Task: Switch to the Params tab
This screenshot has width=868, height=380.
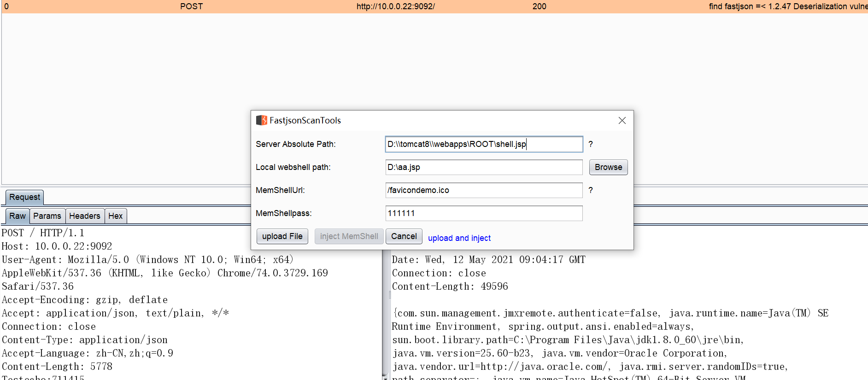Action: click(47, 216)
